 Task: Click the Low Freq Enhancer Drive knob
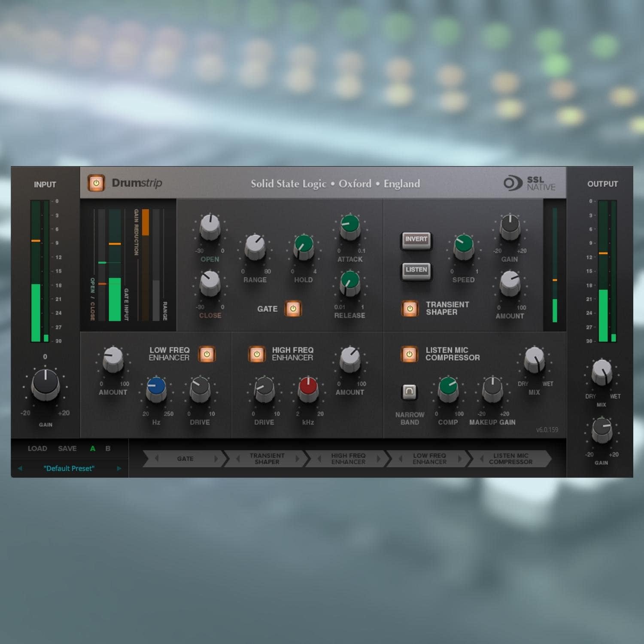coord(200,389)
